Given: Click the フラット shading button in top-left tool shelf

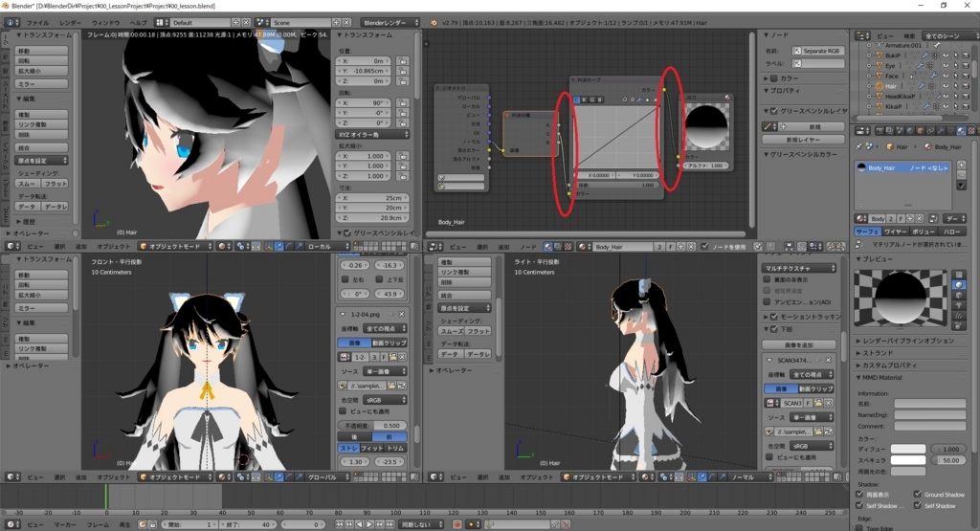Looking at the screenshot, I should point(55,184).
